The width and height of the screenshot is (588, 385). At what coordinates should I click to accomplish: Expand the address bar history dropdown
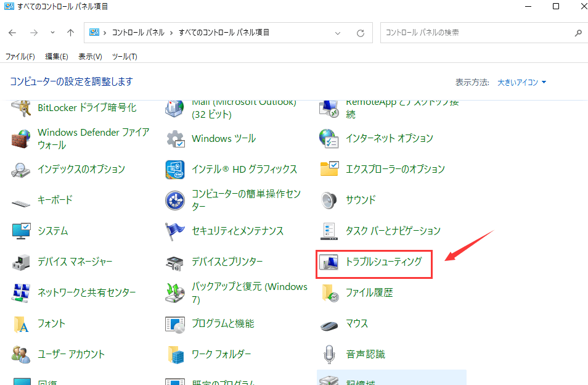[x=338, y=33]
